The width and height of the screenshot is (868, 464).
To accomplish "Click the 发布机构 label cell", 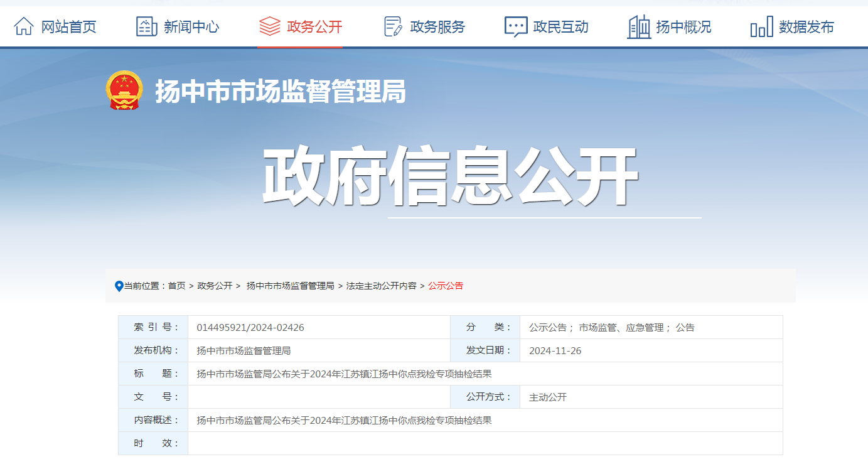I will pos(153,350).
